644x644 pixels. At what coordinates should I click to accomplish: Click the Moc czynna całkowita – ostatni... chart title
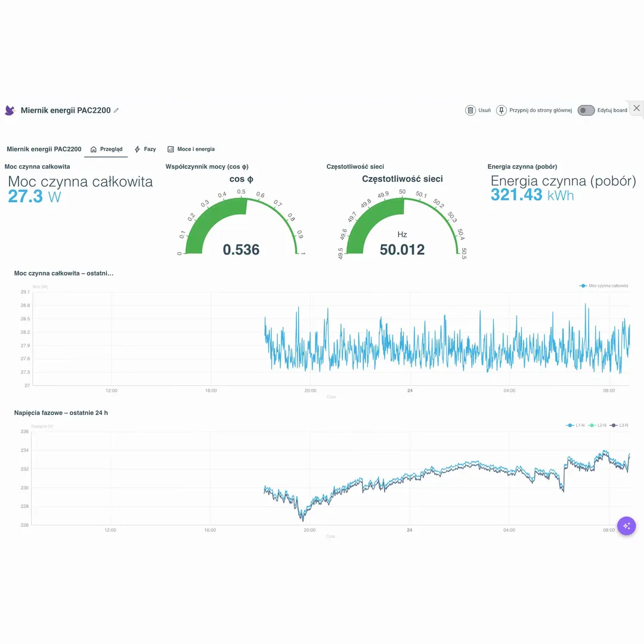[x=64, y=273]
